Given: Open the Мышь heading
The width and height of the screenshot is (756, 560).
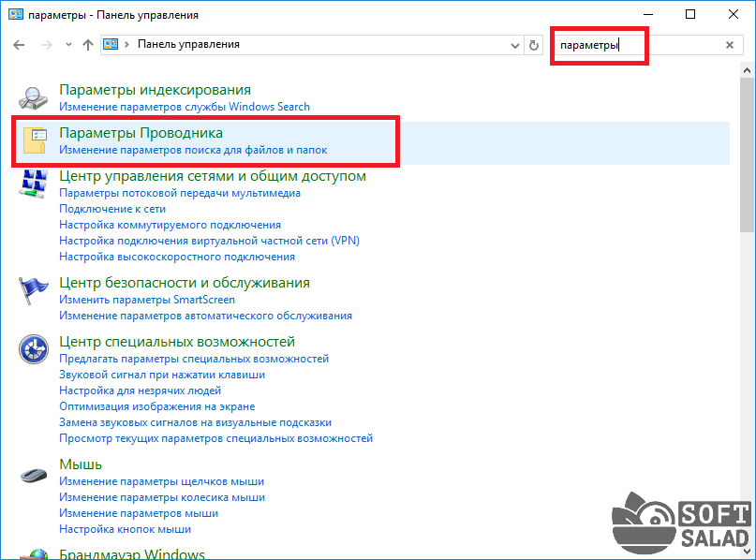Looking at the screenshot, I should (81, 464).
